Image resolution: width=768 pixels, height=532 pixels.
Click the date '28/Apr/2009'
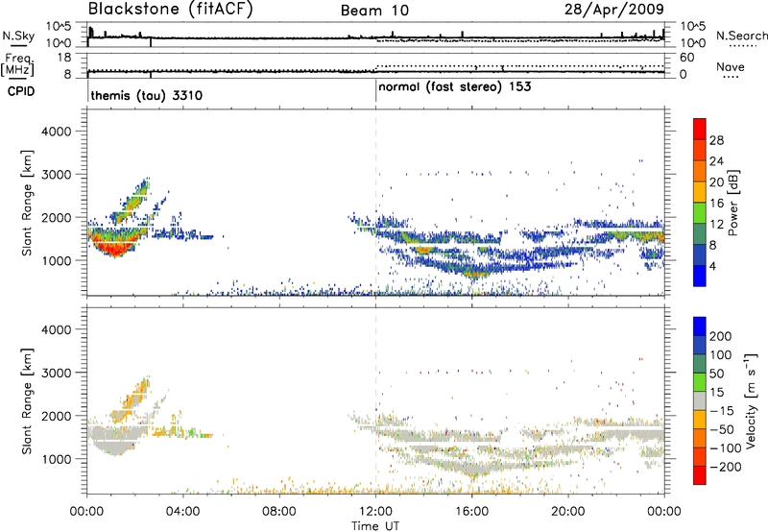click(x=614, y=9)
